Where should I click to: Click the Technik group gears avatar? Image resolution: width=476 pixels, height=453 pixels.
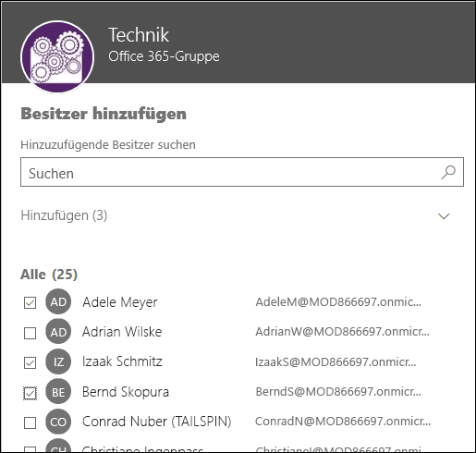(x=57, y=57)
